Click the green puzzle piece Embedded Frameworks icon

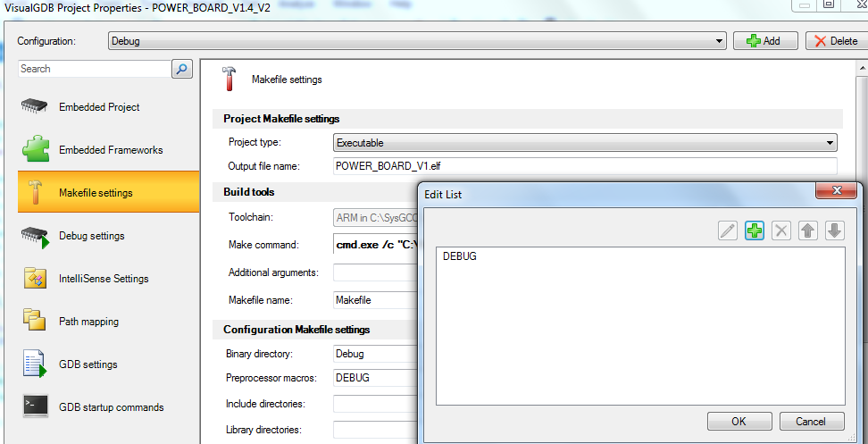36,149
